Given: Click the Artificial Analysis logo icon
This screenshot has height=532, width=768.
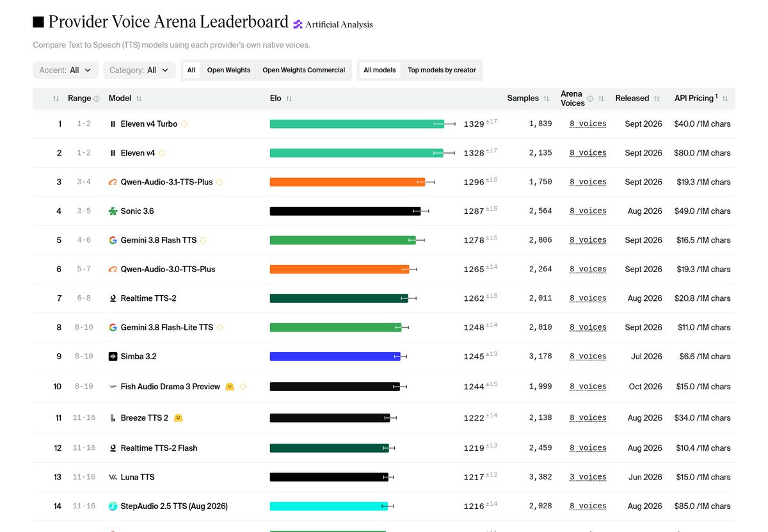Looking at the screenshot, I should coord(298,24).
